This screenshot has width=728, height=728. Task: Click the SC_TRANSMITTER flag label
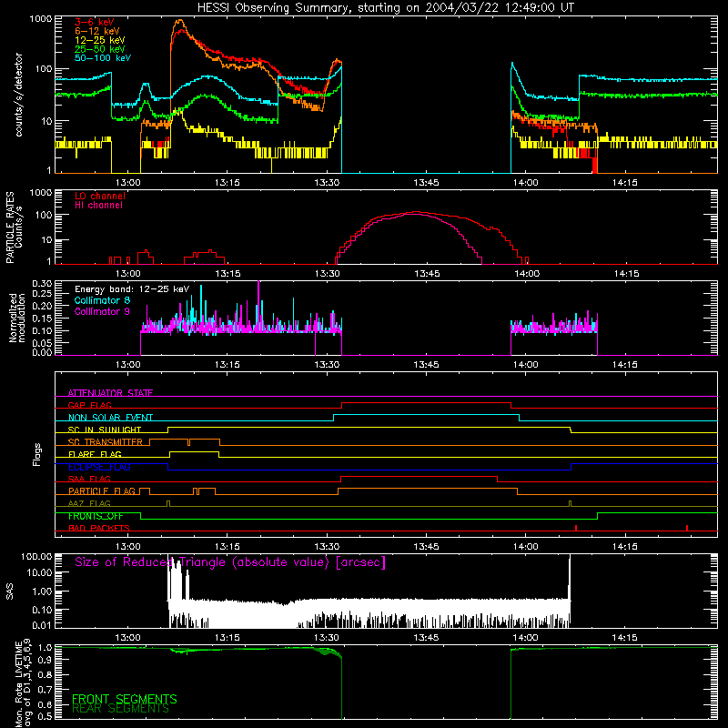[106, 442]
